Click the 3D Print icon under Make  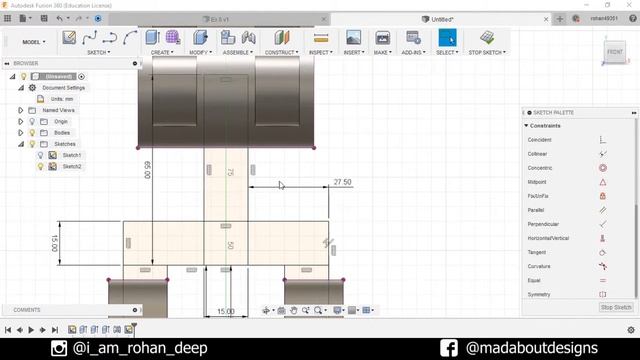383,38
